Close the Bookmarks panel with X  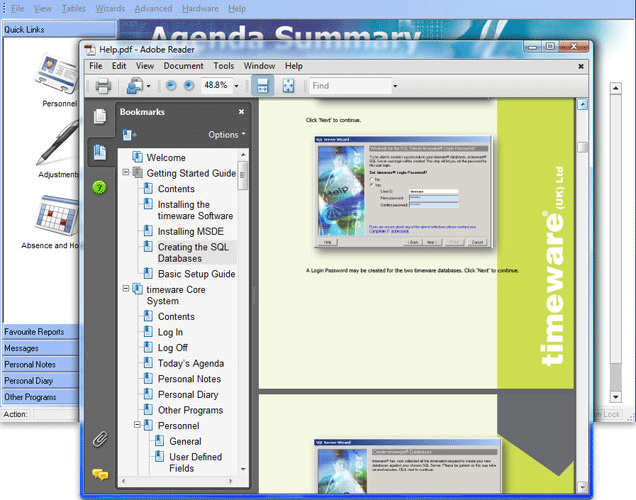[x=241, y=112]
